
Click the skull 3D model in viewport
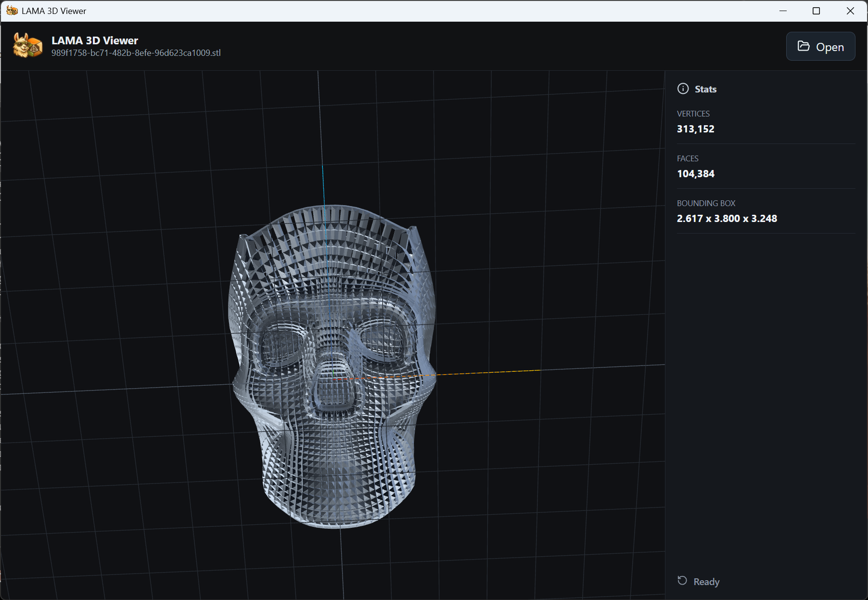332,366
